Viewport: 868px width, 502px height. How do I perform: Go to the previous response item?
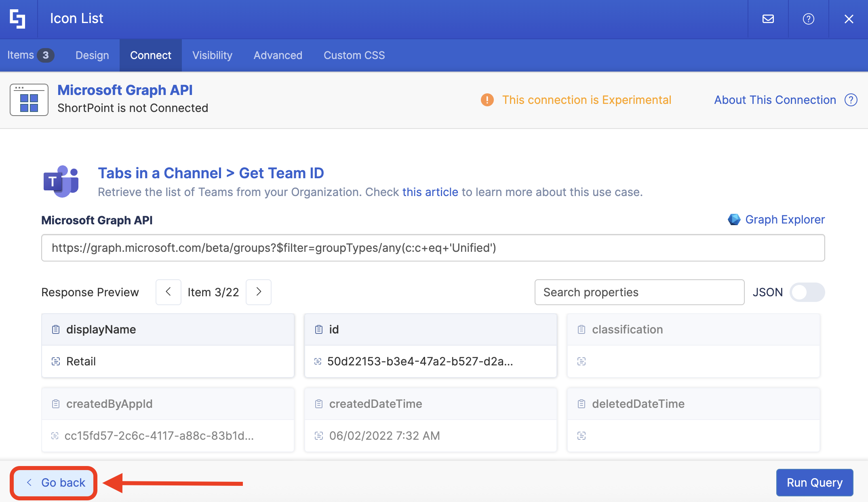169,292
